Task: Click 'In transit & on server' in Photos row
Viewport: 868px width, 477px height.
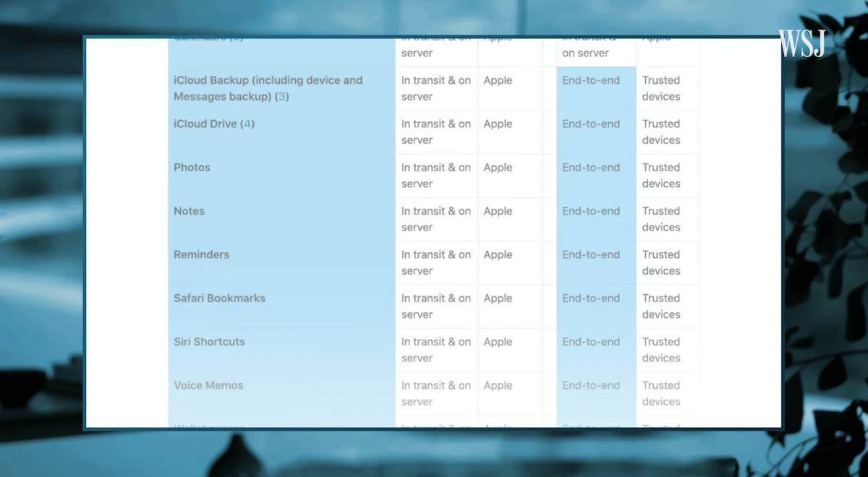Action: [436, 175]
